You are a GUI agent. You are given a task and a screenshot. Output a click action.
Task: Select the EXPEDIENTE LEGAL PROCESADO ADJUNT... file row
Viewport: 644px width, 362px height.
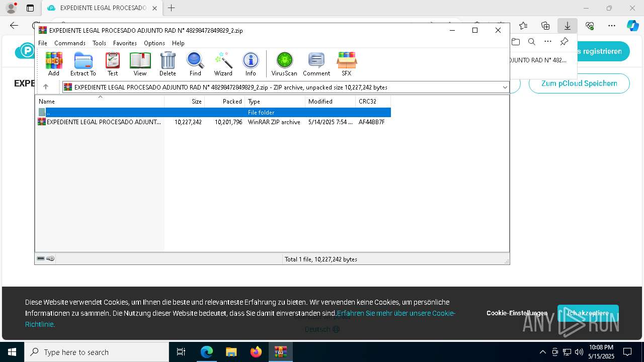point(214,122)
